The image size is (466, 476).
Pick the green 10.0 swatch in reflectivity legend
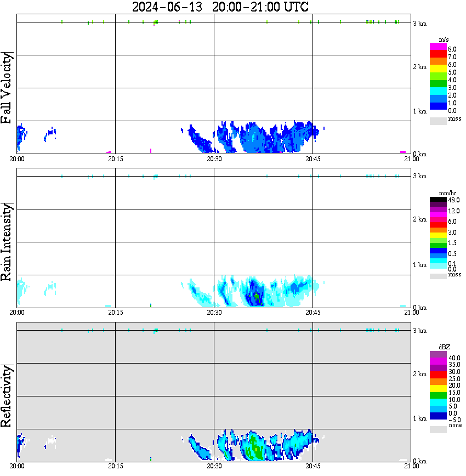(x=438, y=395)
